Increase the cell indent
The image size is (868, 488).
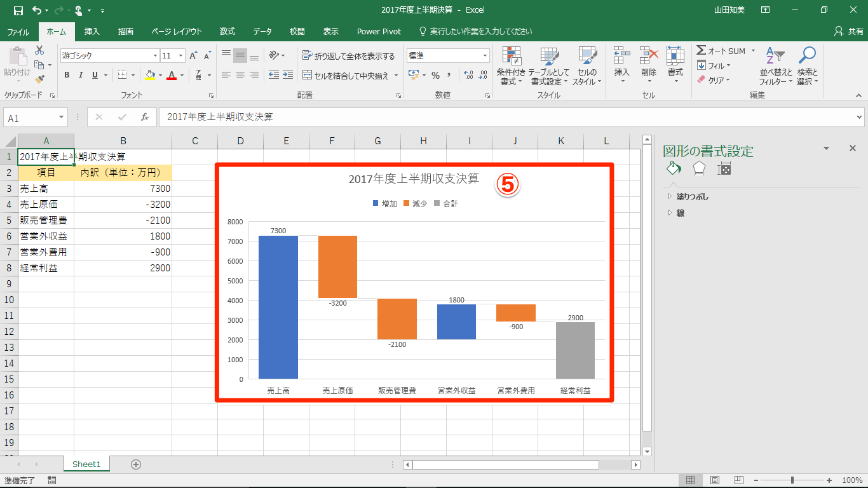click(x=289, y=75)
